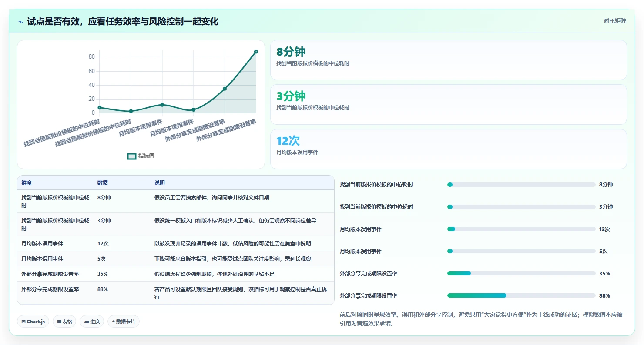Open the 3分钟 summary card

click(x=448, y=105)
